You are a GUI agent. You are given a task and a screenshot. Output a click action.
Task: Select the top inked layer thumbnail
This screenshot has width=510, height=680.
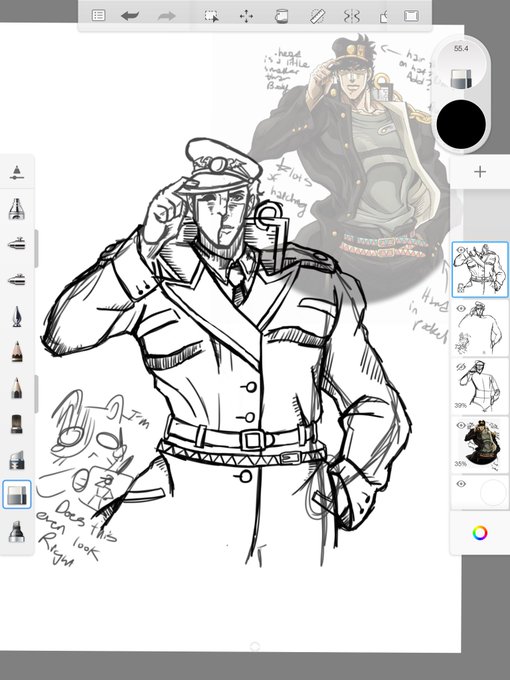click(x=480, y=270)
